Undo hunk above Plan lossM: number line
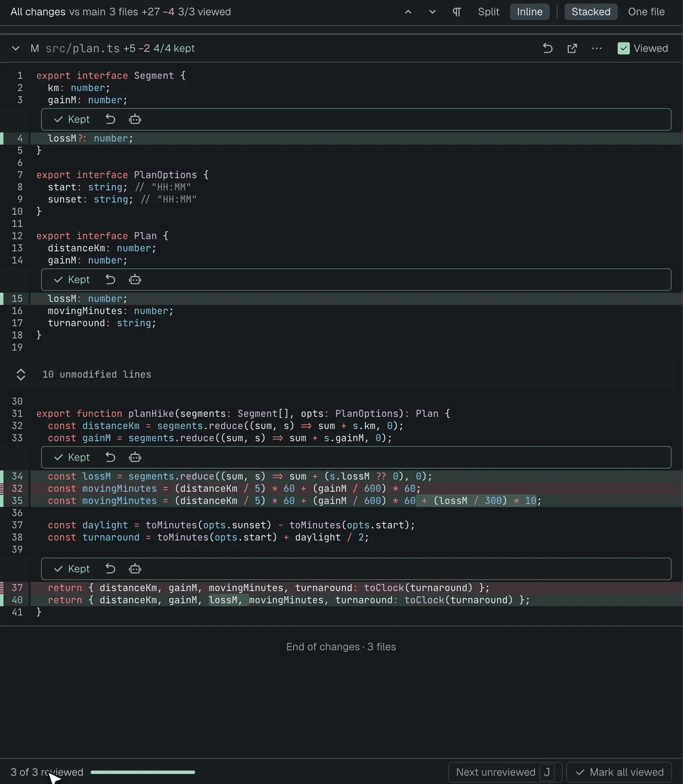Image resolution: width=683 pixels, height=784 pixels. 110,280
